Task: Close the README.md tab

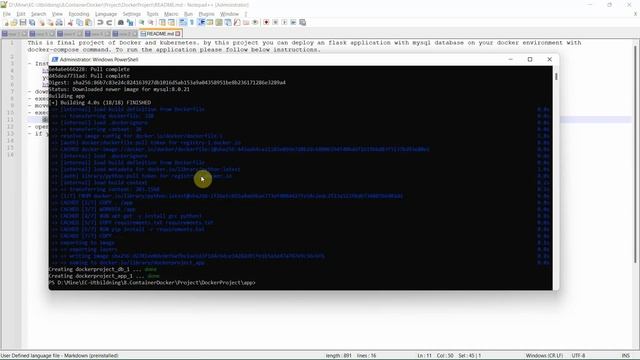Action: point(178,33)
